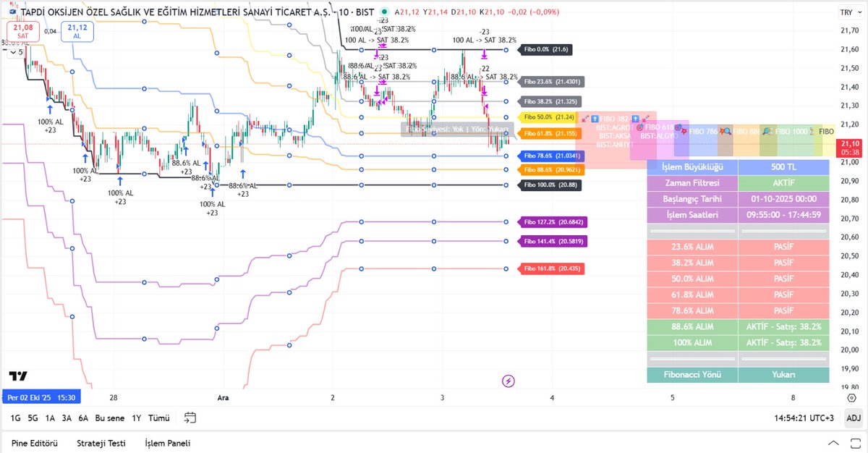The width and height of the screenshot is (868, 453).
Task: Click the Per 02 Eki '25 15:30 date label
Action: [41, 397]
